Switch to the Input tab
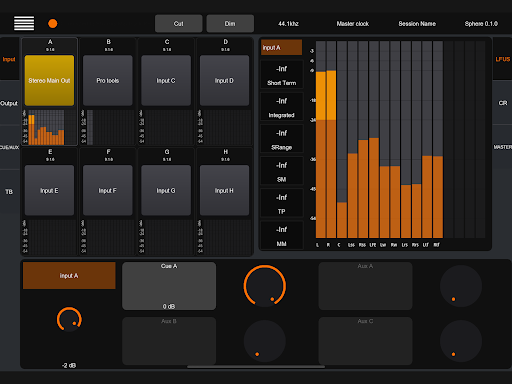Image resolution: width=512 pixels, height=384 pixels. coord(9,59)
